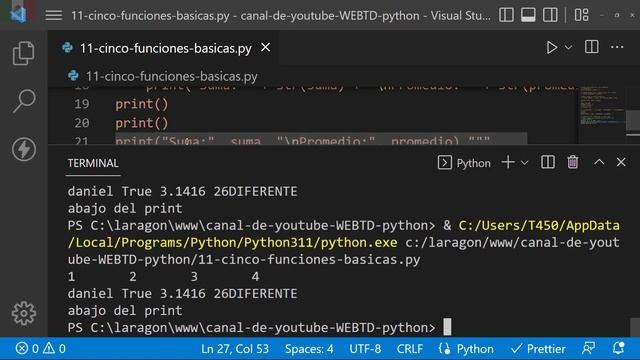The image size is (640, 360).
Task: Click the VS Code logo icon
Action: tap(18, 15)
